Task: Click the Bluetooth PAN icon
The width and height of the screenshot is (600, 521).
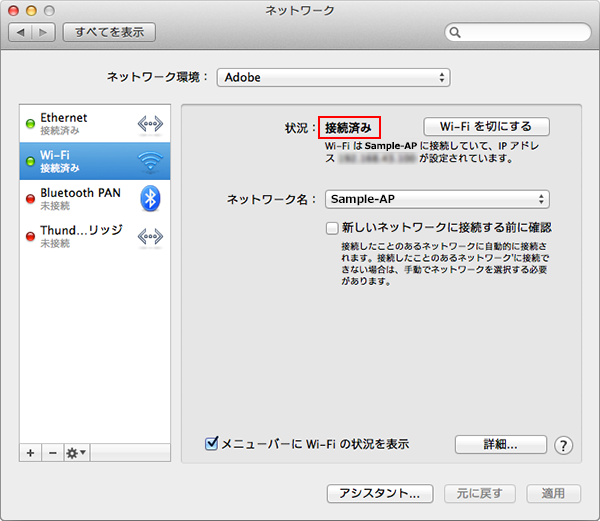Action: [149, 198]
